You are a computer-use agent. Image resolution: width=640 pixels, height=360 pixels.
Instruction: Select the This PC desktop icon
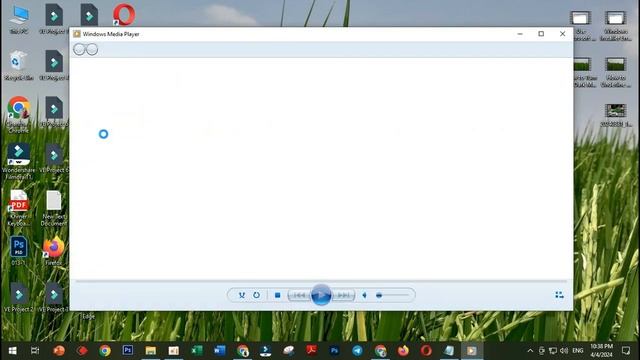(x=19, y=19)
